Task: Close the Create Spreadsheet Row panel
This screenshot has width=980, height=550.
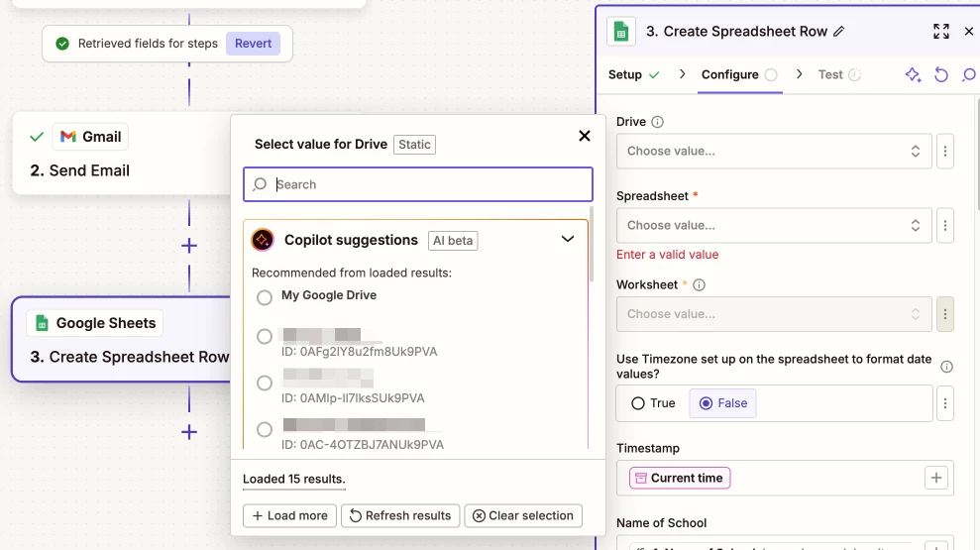Action: point(969,32)
